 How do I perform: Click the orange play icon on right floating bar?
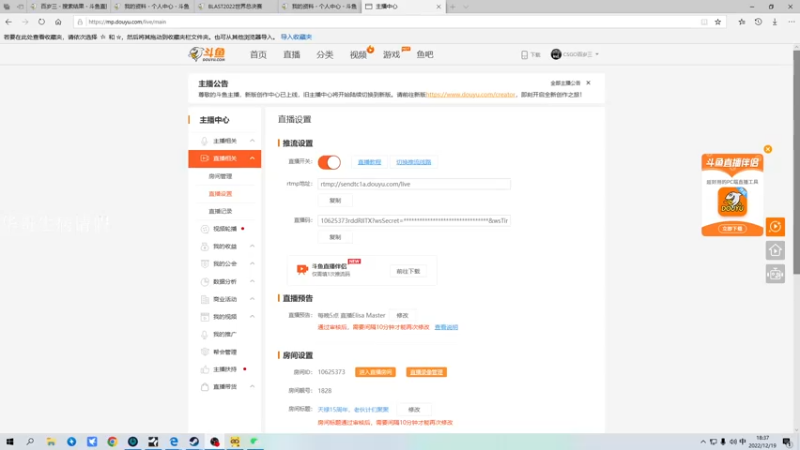coord(775,227)
